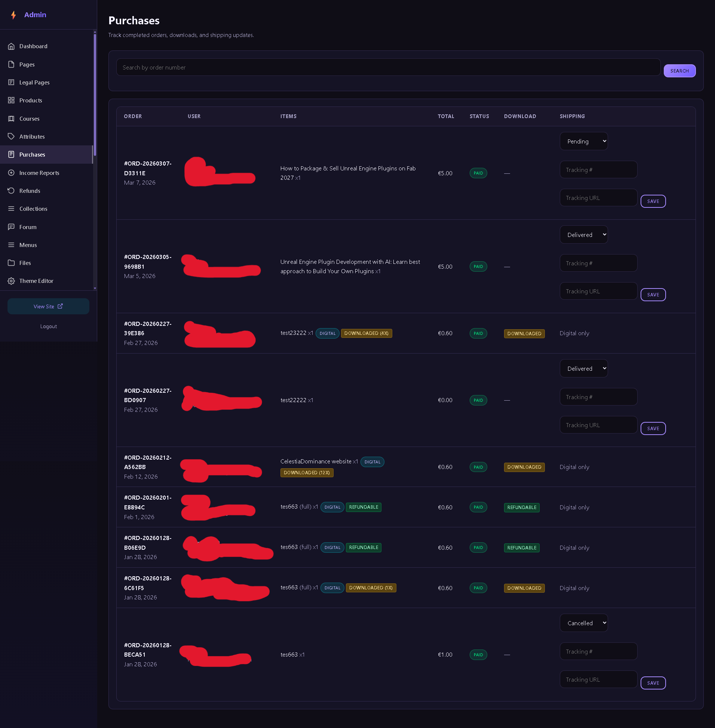Click the Purchases receipt icon
Image resolution: width=715 pixels, height=728 pixels.
click(11, 155)
